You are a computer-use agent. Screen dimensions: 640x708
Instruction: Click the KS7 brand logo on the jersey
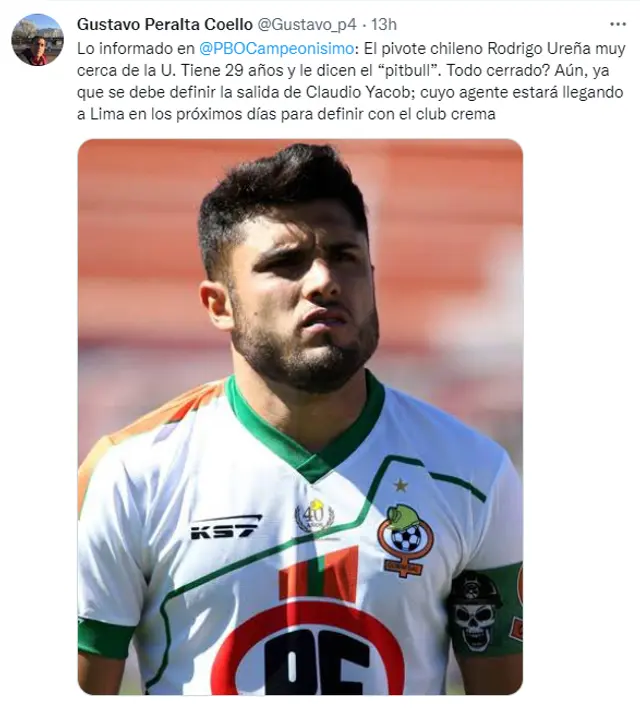(225, 527)
